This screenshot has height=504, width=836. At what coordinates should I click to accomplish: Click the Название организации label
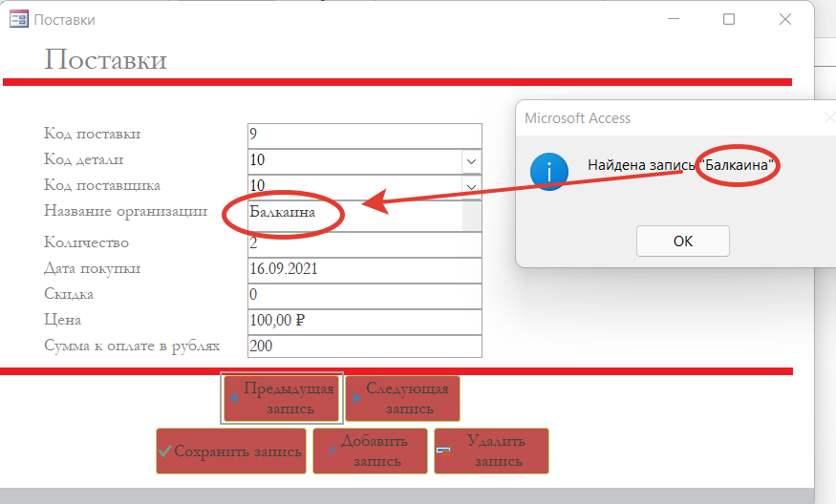click(125, 212)
